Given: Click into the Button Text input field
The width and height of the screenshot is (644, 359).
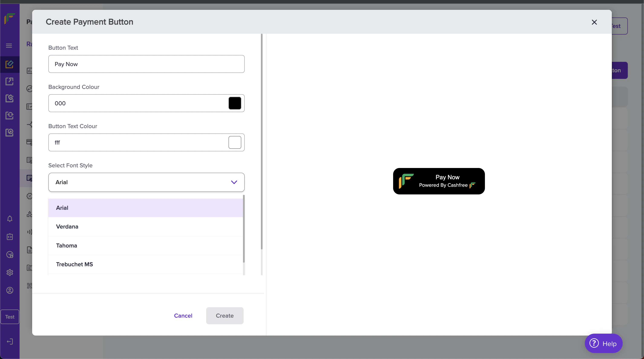Looking at the screenshot, I should 146,64.
